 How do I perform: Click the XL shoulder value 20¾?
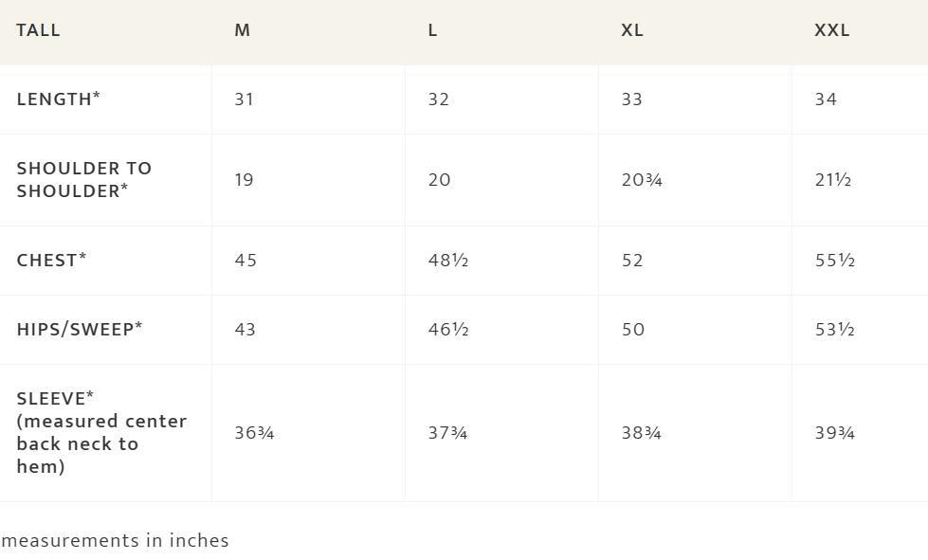642,180
